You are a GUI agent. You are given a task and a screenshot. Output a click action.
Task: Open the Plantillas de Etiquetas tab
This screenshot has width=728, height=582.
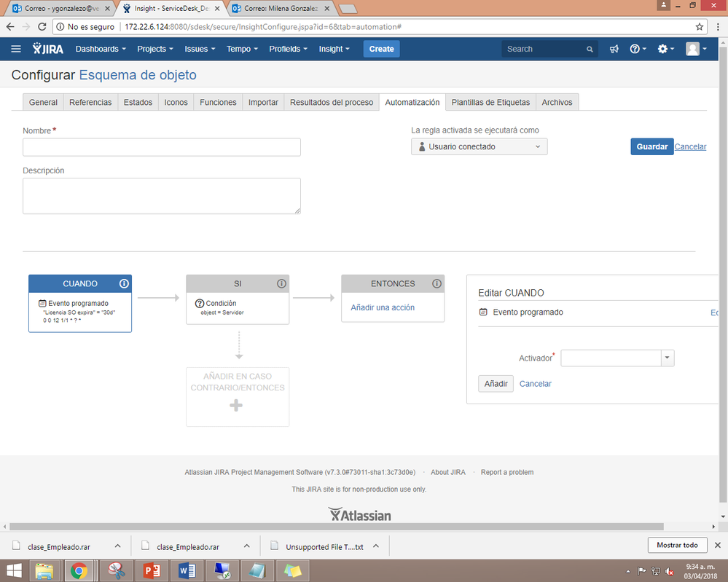490,102
